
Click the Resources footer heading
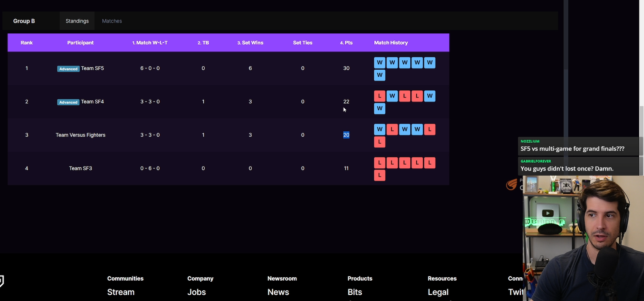[442, 278]
